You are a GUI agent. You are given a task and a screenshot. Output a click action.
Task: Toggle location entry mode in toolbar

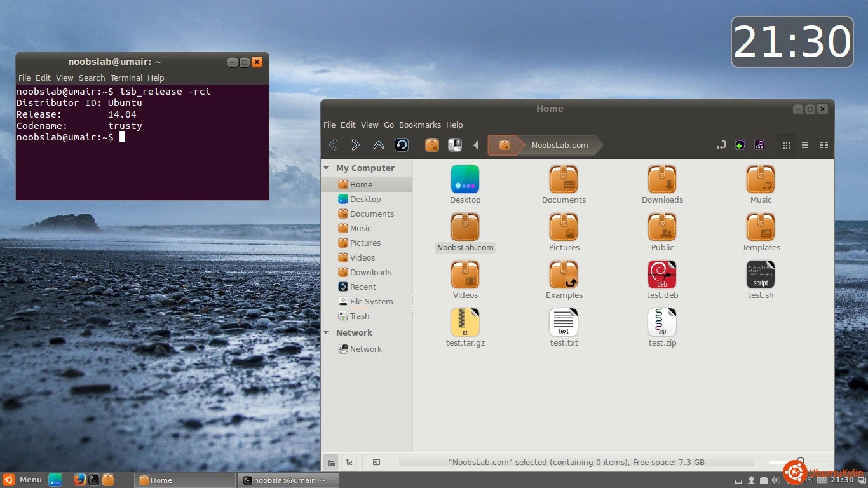pyautogui.click(x=721, y=145)
